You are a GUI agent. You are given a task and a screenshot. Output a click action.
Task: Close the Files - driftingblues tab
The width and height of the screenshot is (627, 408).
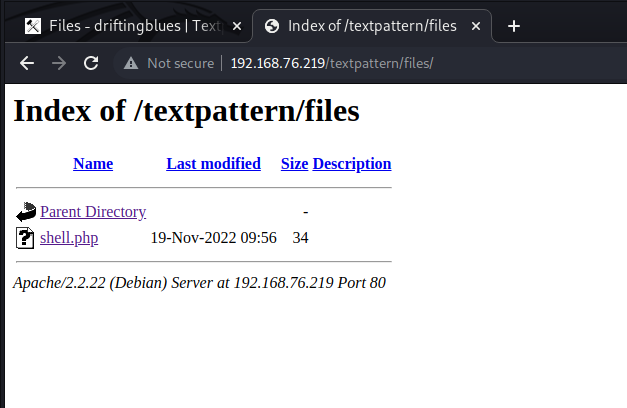(x=237, y=26)
